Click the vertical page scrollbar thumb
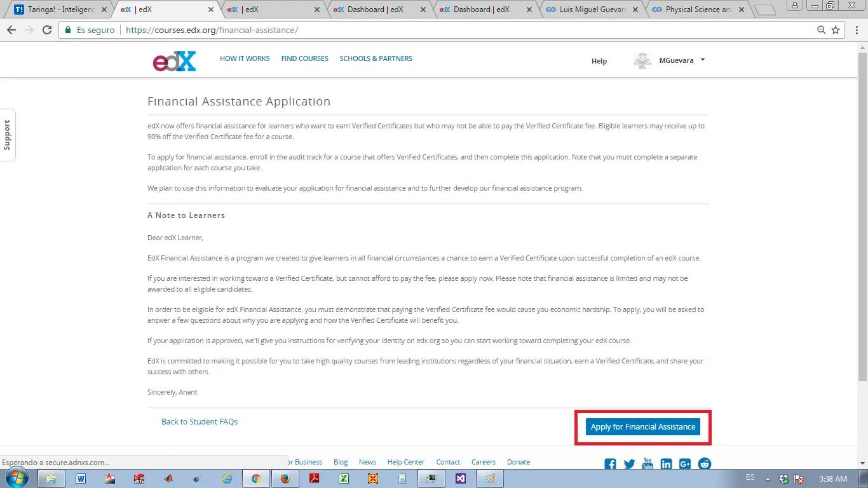Viewport: 868px width, 488px height. point(862,216)
